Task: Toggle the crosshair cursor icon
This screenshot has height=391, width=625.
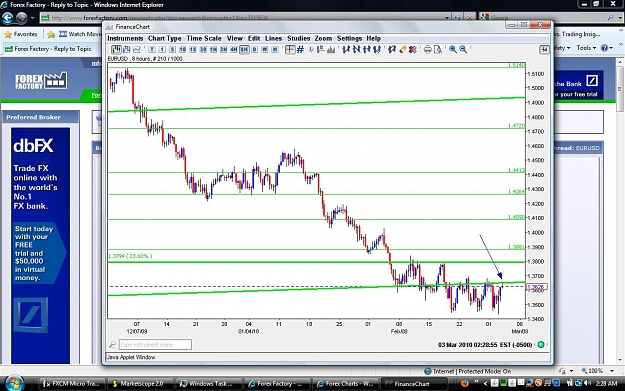Action: pyautogui.click(x=290, y=49)
